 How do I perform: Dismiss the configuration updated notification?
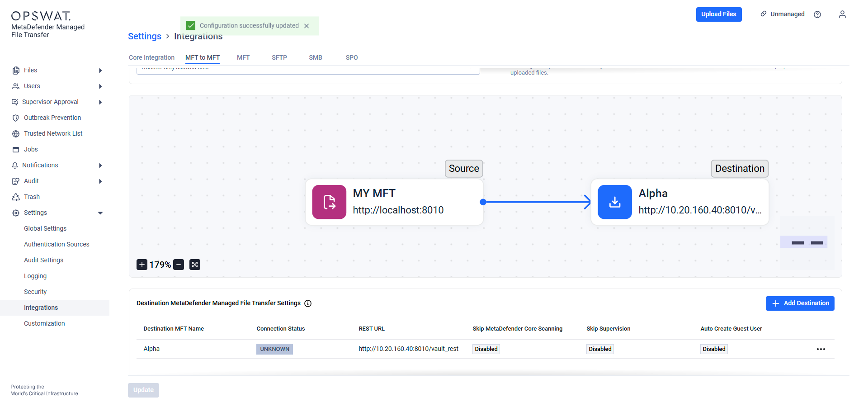pos(307,26)
